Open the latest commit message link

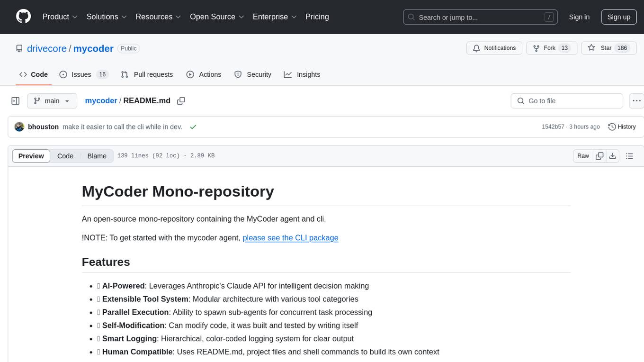[122, 127]
